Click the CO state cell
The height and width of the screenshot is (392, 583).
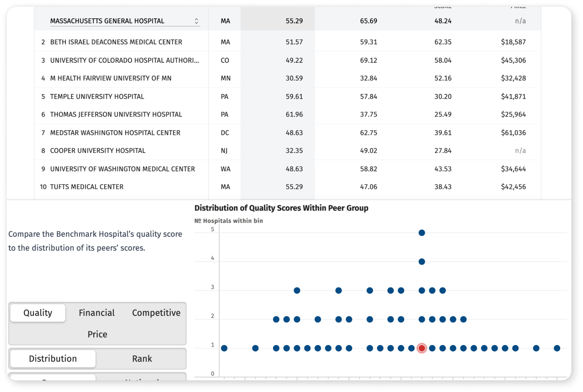pos(225,60)
